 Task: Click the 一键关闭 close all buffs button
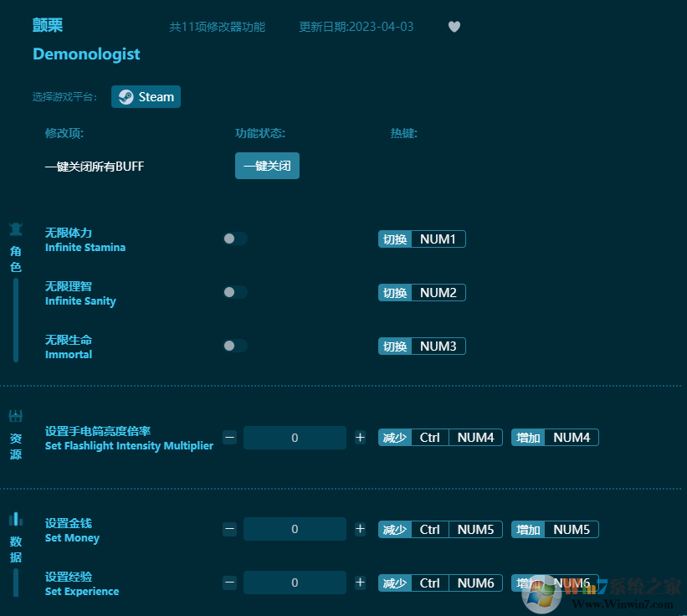coord(267,166)
